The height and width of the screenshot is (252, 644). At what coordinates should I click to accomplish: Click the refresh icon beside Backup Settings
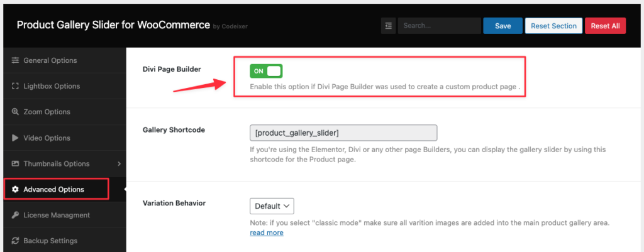15,241
